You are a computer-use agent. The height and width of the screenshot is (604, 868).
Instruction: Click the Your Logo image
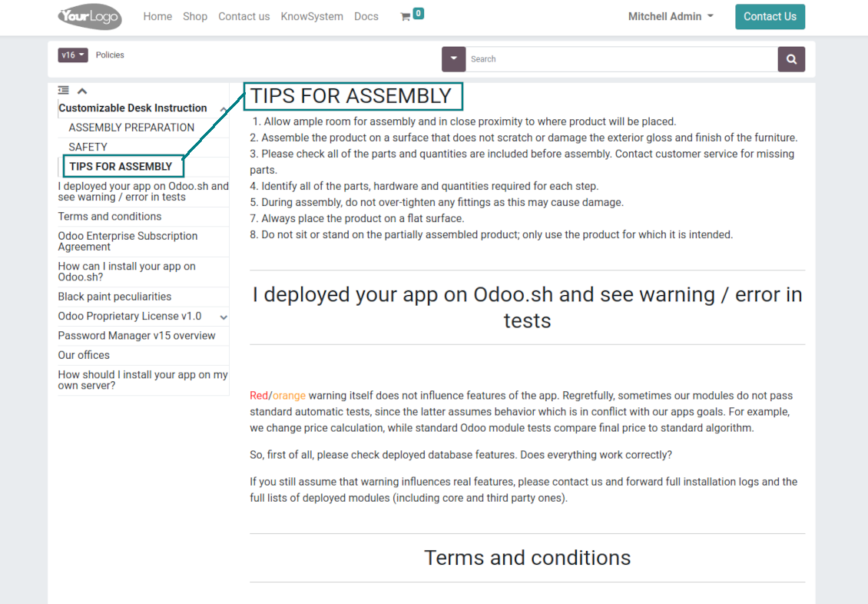tap(90, 17)
